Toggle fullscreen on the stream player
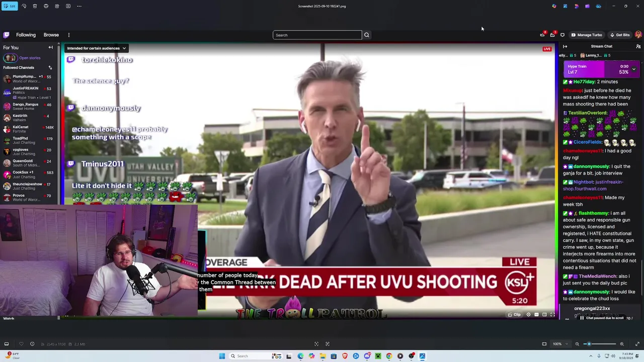The height and width of the screenshot is (362, 644). click(x=552, y=315)
